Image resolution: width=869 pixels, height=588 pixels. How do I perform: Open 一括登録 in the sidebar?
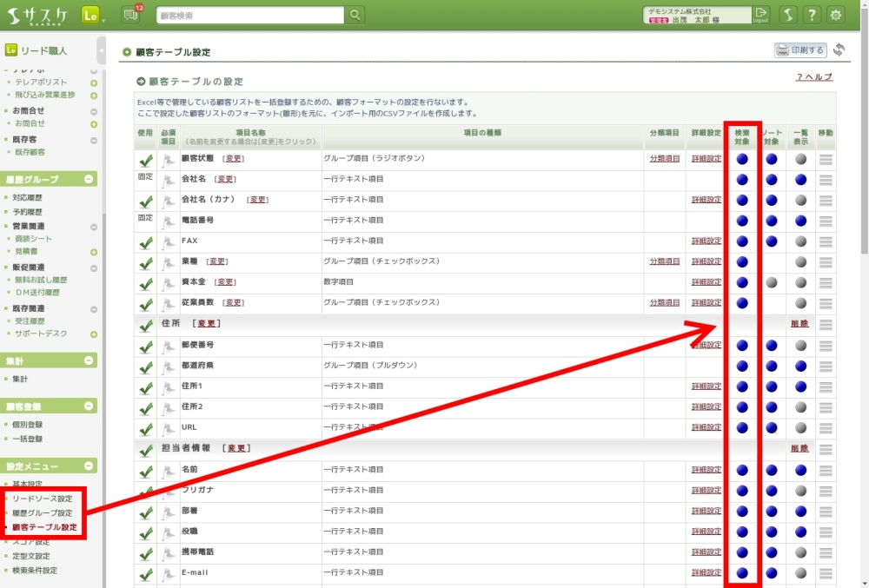coord(28,439)
